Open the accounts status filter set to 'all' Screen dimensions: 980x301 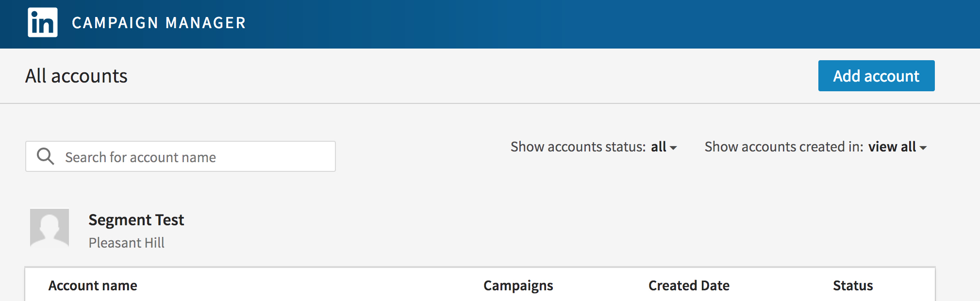click(x=659, y=147)
